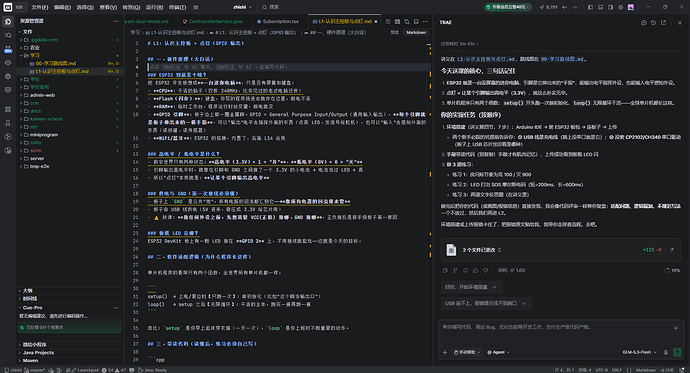Navigate forward with the right arrow in title bar

[574, 7]
